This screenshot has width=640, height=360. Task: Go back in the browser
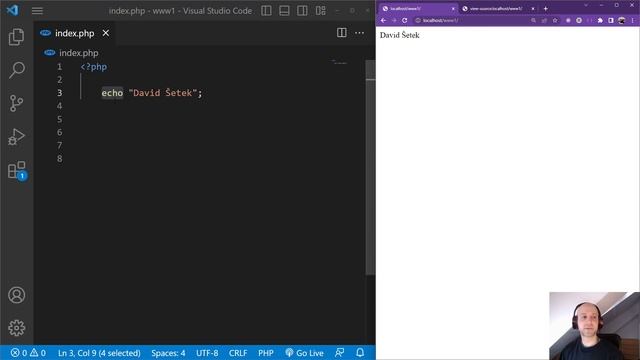pyautogui.click(x=383, y=20)
